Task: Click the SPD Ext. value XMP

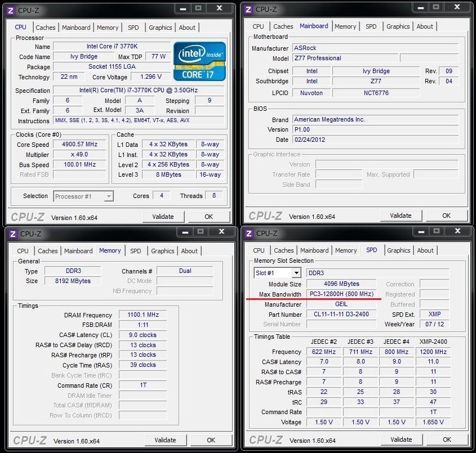Action: click(x=435, y=314)
